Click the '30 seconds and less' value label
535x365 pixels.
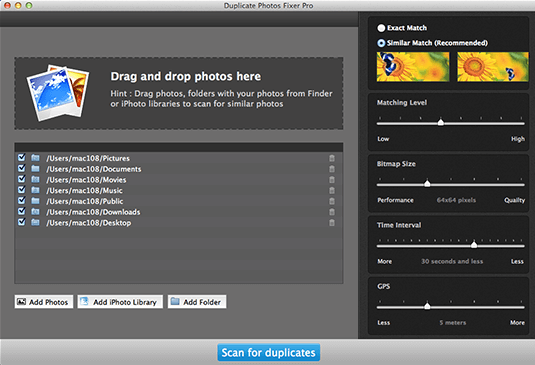point(452,261)
